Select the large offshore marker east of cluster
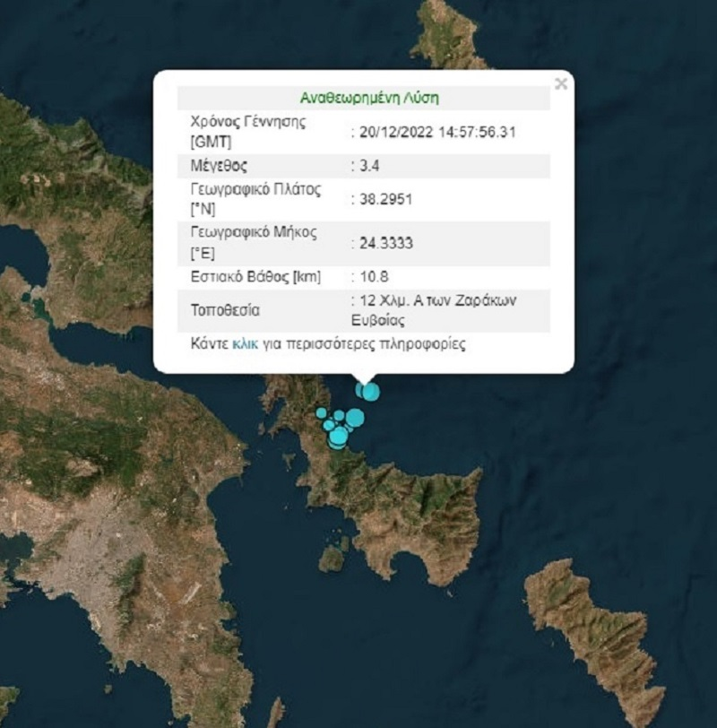This screenshot has width=717, height=728. point(355,418)
